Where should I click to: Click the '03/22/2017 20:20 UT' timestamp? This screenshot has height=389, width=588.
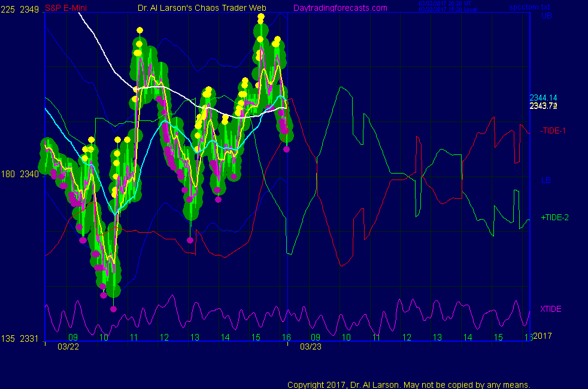tap(445, 4)
